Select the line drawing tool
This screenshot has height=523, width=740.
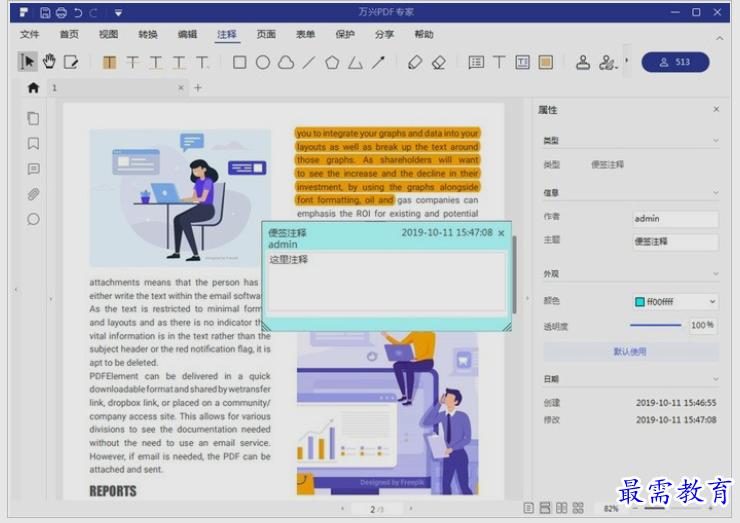(x=309, y=62)
